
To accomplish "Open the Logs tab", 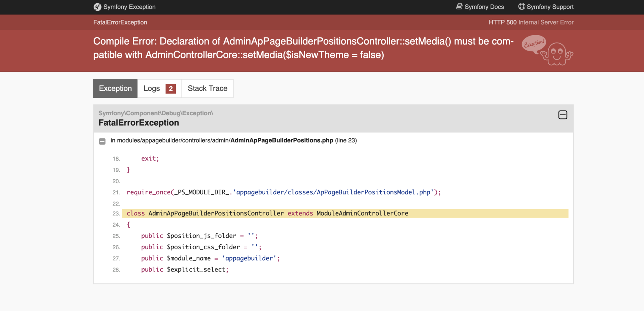I will [x=152, y=88].
